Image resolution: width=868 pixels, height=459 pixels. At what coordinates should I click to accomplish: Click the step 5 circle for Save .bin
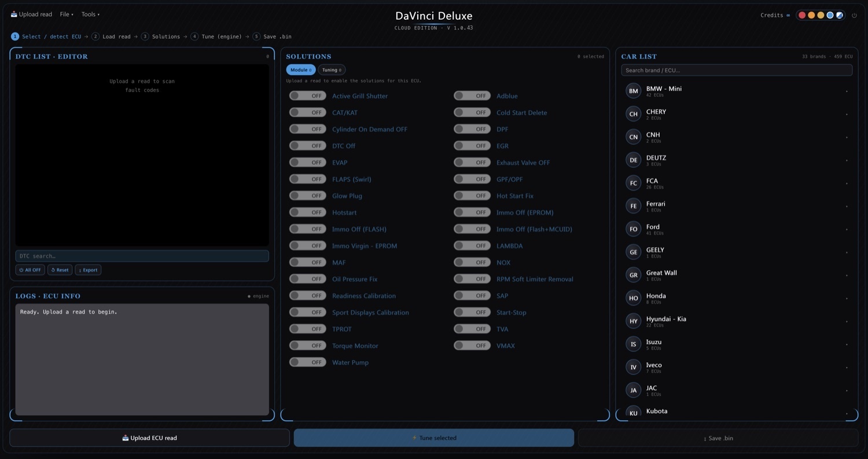[256, 36]
